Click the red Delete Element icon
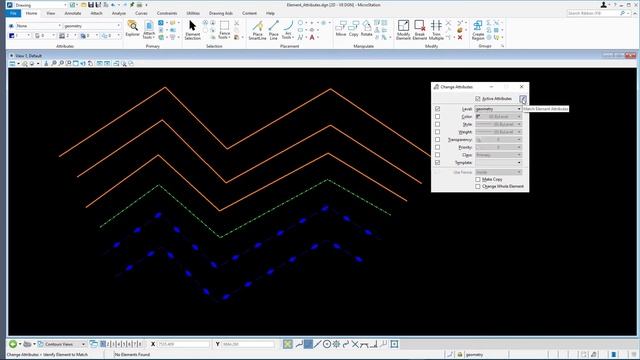640x360 pixels. [460, 38]
